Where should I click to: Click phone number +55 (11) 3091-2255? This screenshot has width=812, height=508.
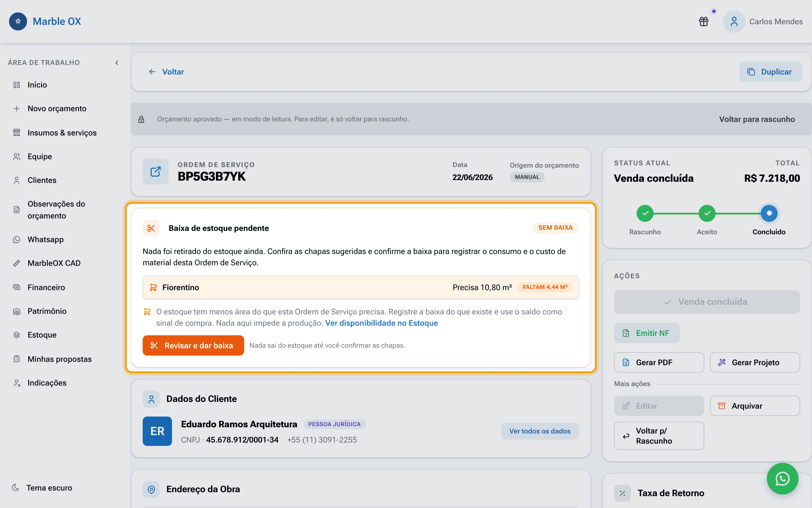coord(322,440)
